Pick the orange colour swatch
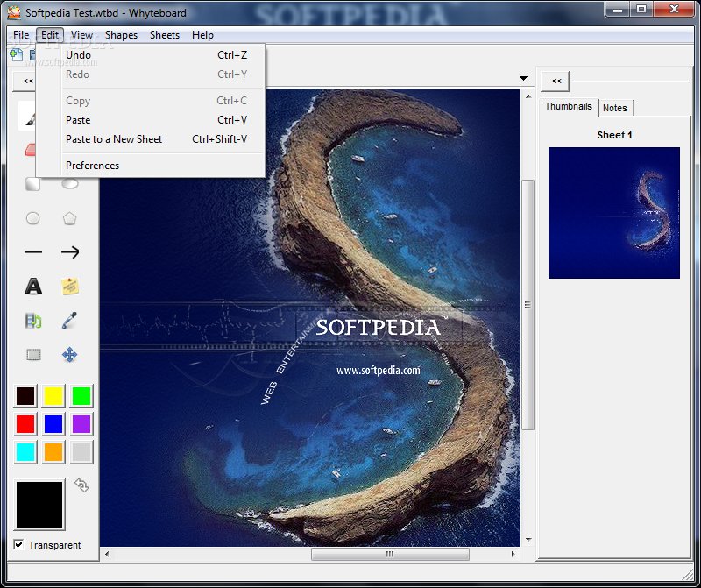This screenshot has height=588, width=701. coord(53,452)
